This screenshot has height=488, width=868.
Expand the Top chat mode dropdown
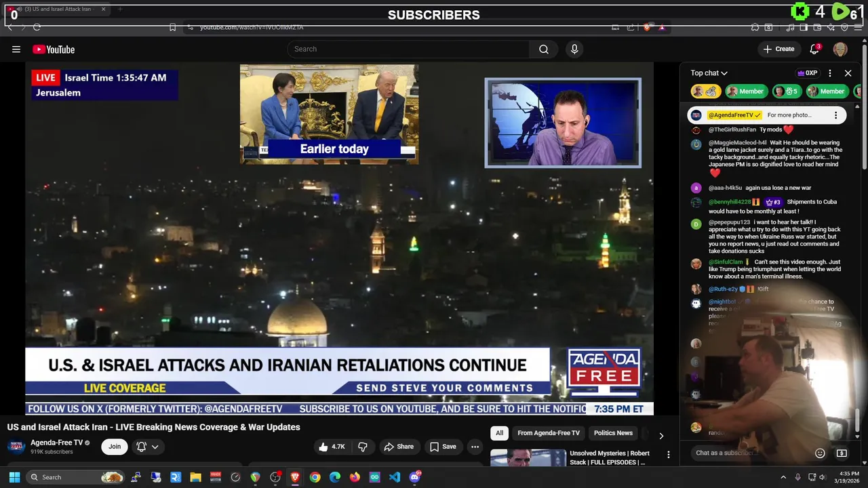click(709, 73)
